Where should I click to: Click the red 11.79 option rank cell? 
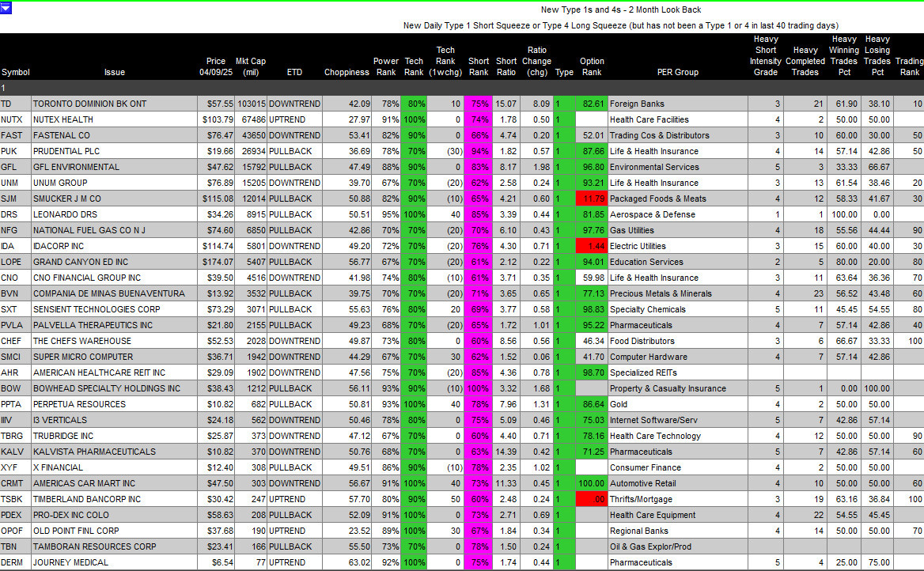591,199
